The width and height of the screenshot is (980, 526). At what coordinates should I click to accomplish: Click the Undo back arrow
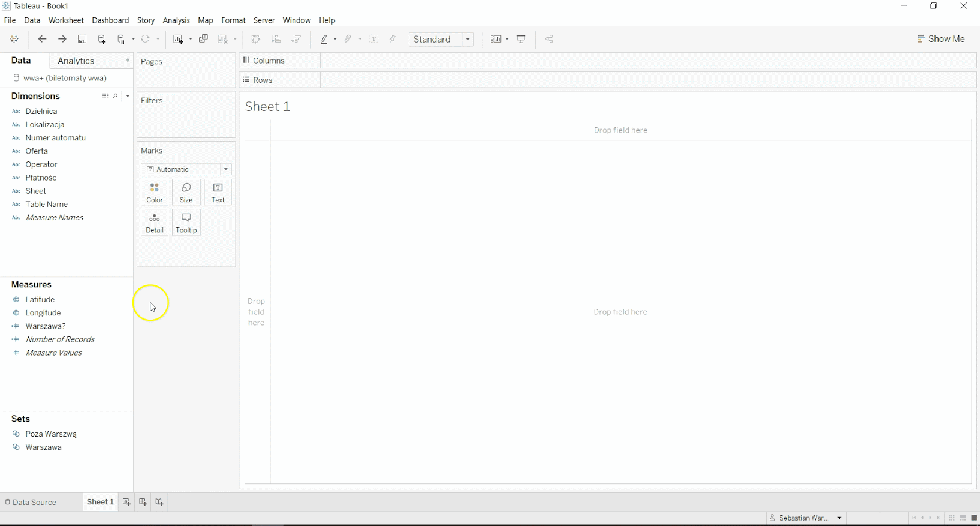click(42, 40)
